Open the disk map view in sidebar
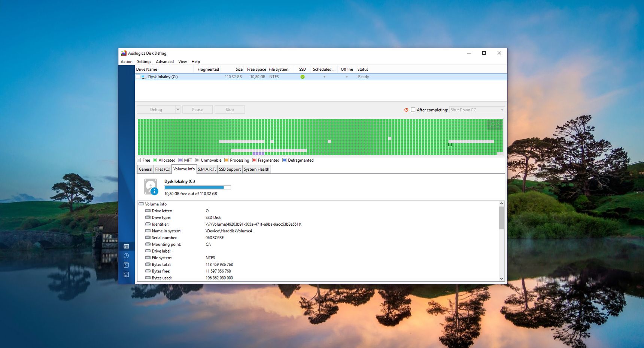 pyautogui.click(x=126, y=246)
